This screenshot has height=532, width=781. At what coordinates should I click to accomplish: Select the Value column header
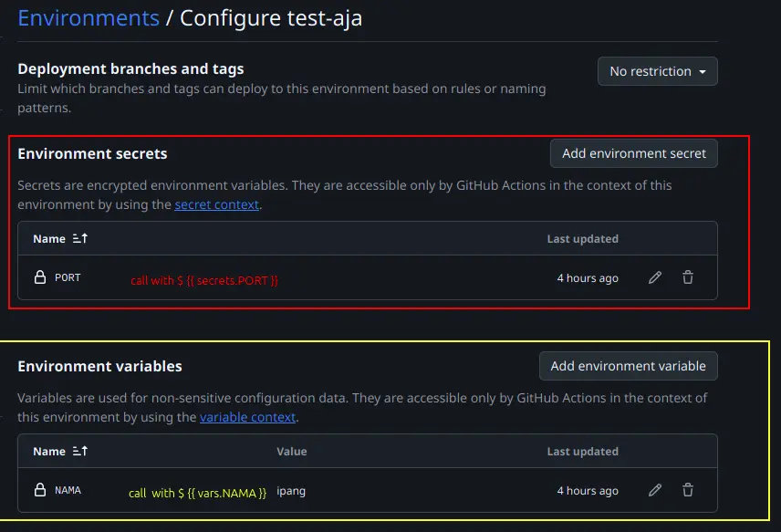click(292, 451)
